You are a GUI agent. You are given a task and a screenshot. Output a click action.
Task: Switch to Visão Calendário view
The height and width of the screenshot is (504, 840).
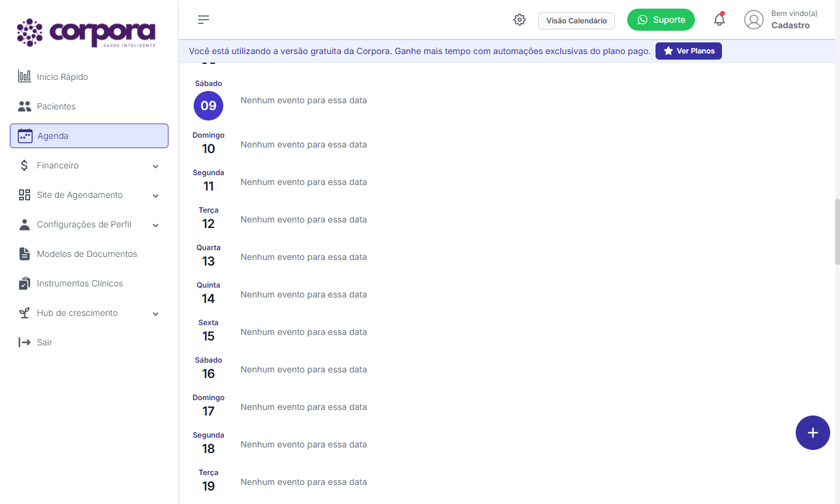(576, 21)
